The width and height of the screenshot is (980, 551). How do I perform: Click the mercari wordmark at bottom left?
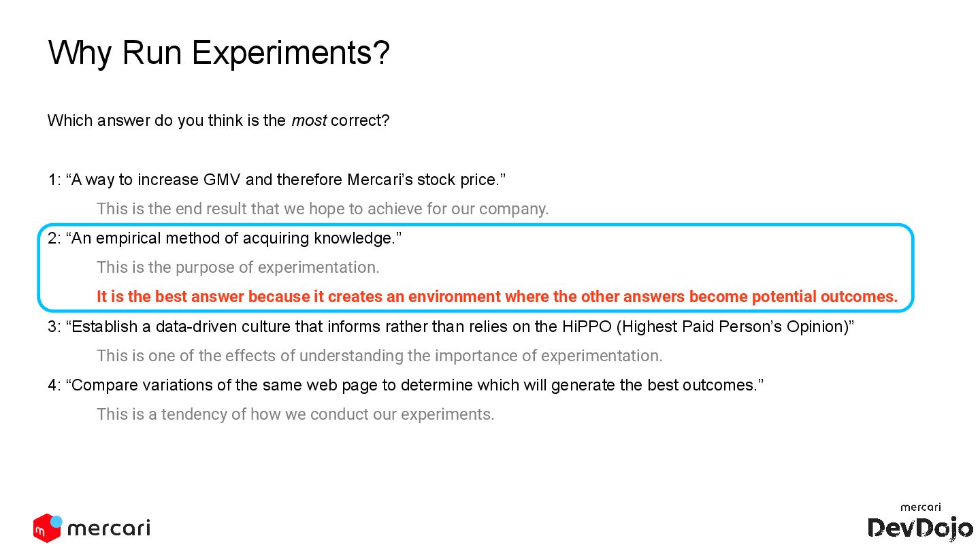(x=109, y=529)
